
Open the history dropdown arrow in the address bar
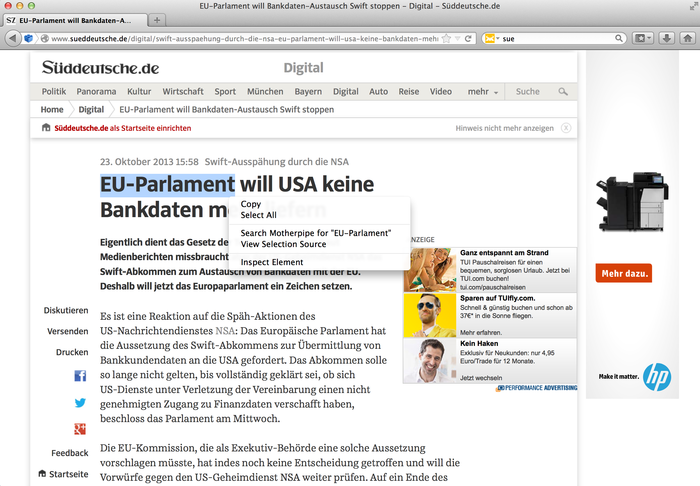458,39
